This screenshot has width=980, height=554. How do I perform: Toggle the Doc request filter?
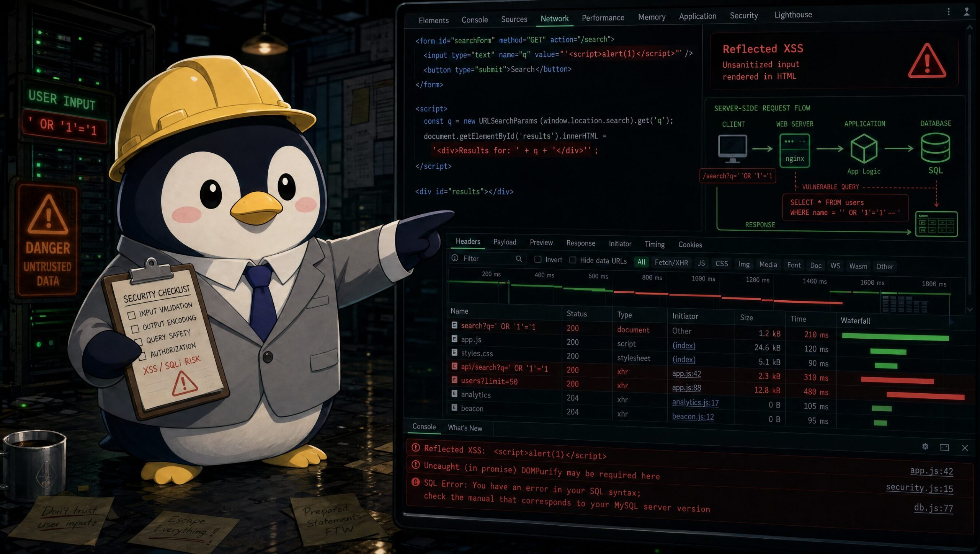pyautogui.click(x=815, y=266)
